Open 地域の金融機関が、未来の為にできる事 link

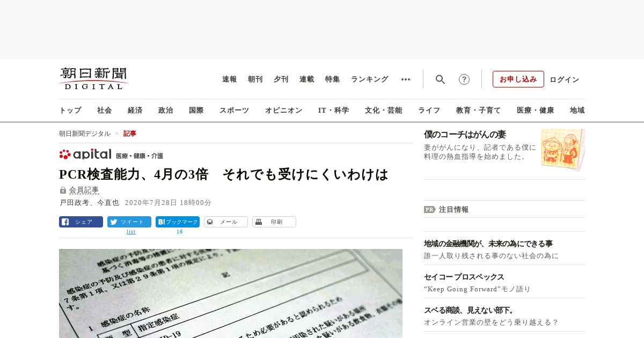tap(488, 244)
